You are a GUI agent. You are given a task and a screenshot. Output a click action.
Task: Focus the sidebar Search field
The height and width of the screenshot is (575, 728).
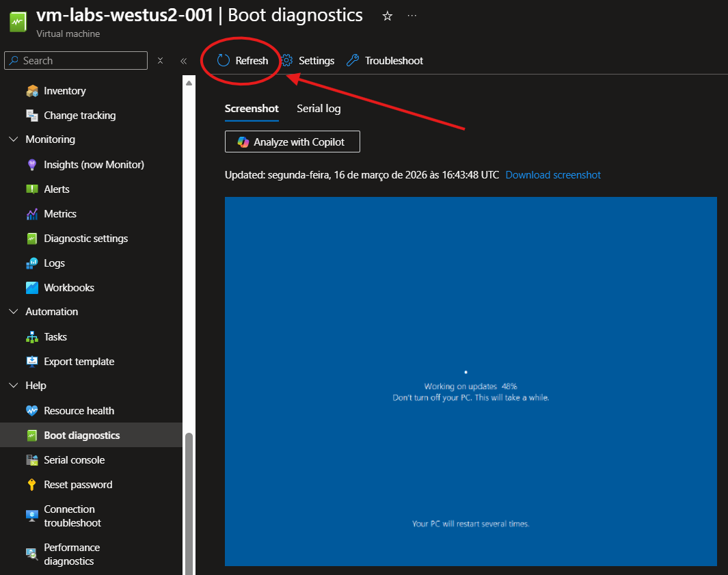click(82, 61)
